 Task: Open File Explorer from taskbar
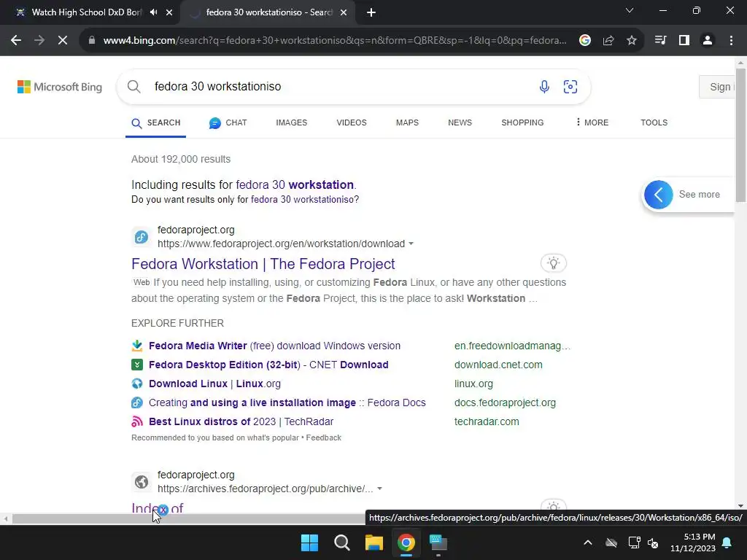point(374,542)
